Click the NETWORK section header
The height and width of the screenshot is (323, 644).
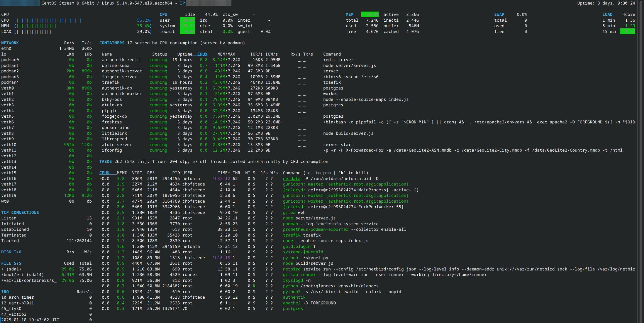coord(10,43)
